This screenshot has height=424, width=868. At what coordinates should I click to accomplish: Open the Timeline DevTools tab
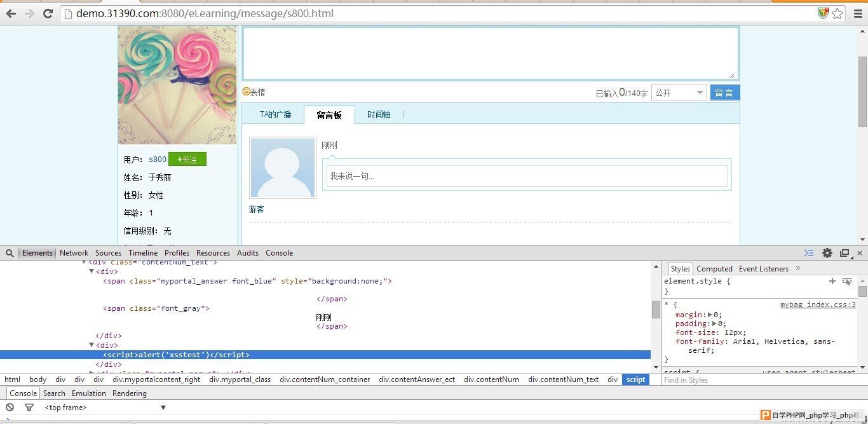click(143, 253)
